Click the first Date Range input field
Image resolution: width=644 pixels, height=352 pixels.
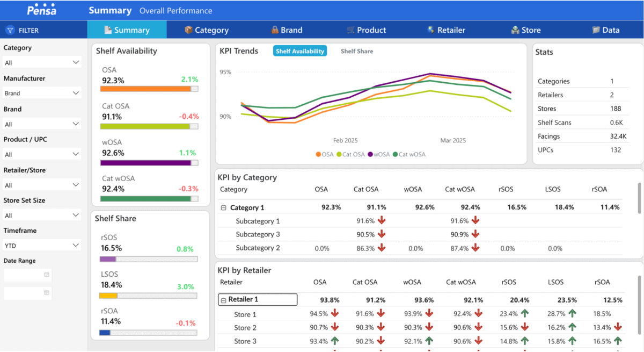click(x=28, y=275)
